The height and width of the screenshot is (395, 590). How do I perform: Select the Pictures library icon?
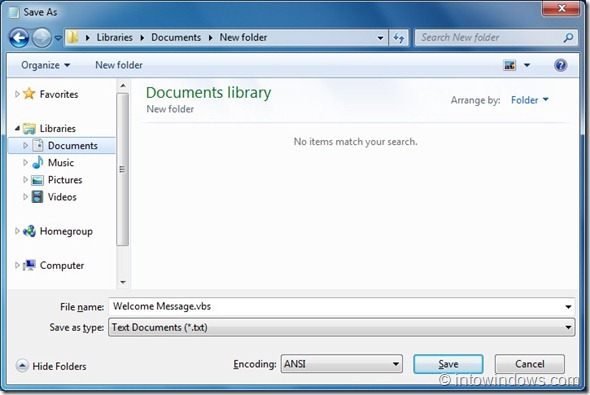click(x=38, y=180)
